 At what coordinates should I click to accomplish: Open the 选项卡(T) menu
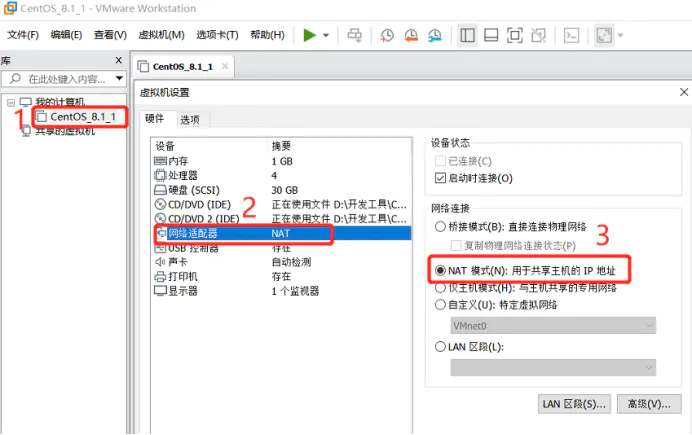[217, 35]
